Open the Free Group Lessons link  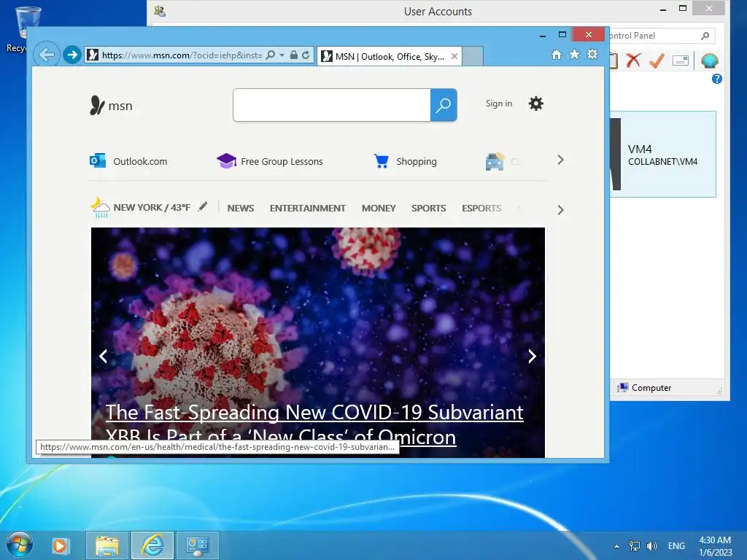coord(270,161)
